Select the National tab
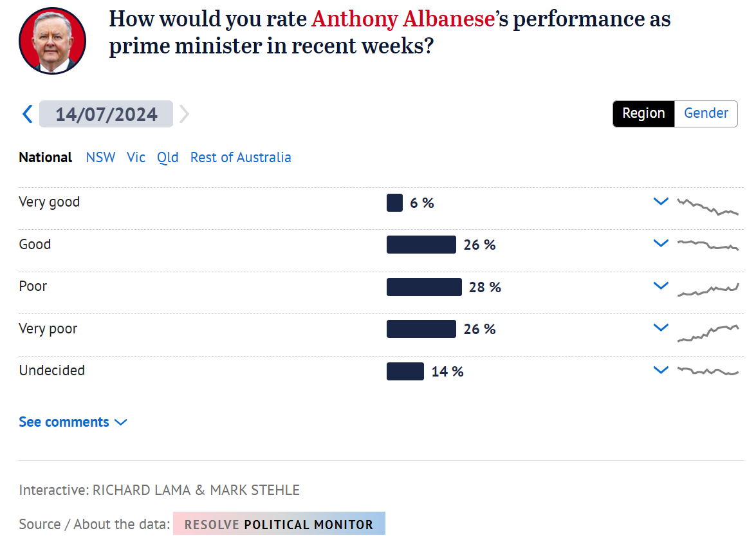Viewport: 756px width, 540px height. coord(45,158)
